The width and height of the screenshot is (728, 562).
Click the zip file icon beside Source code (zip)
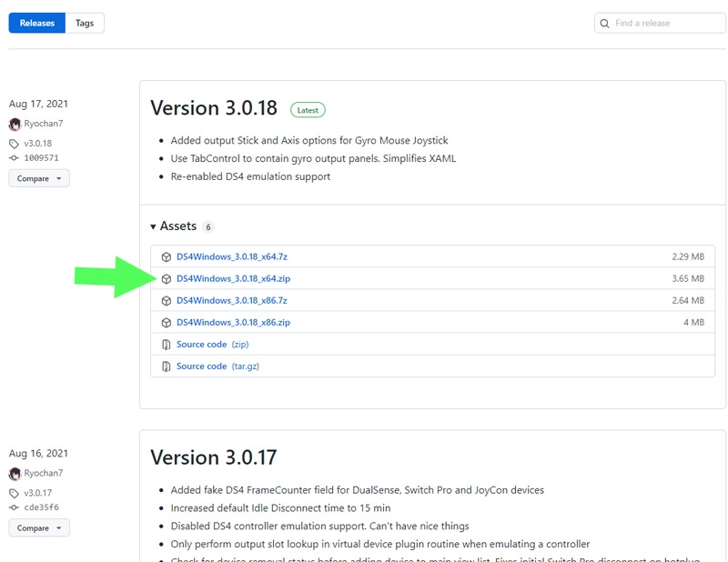point(167,345)
